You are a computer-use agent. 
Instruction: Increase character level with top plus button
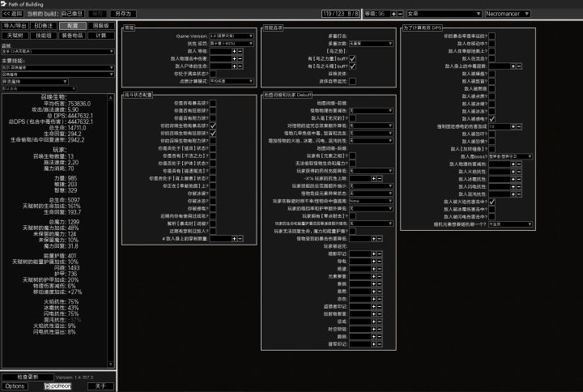click(394, 14)
